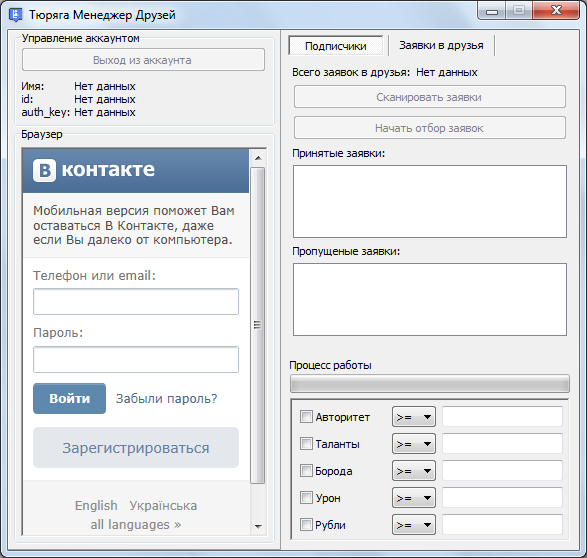The height and width of the screenshot is (558, 587).
Task: Click the Борода value input field
Action: pos(502,470)
